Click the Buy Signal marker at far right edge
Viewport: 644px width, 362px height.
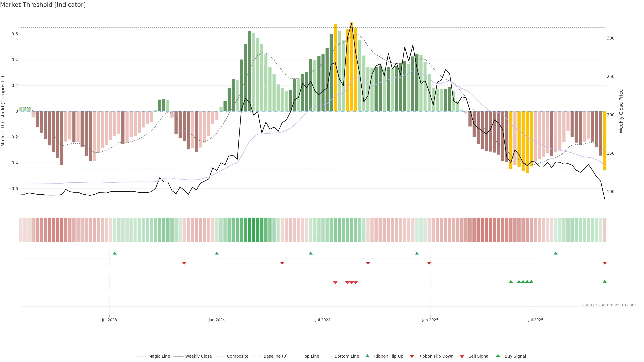click(604, 282)
